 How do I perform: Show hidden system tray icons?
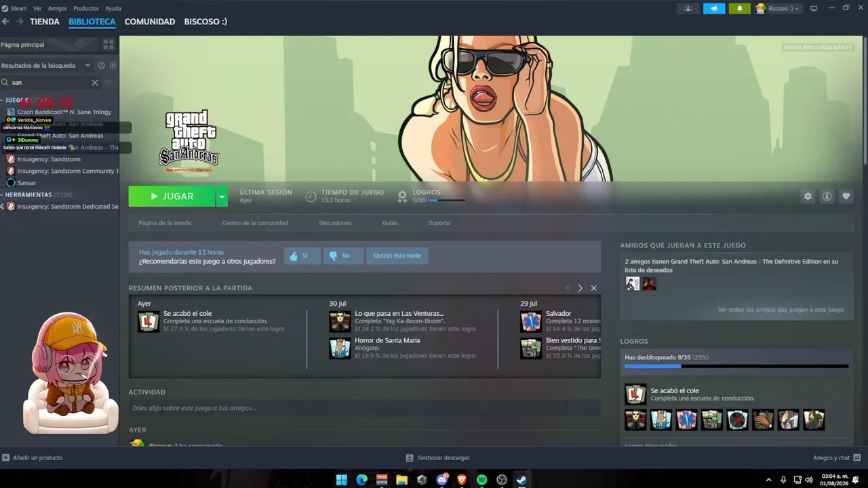click(x=768, y=480)
